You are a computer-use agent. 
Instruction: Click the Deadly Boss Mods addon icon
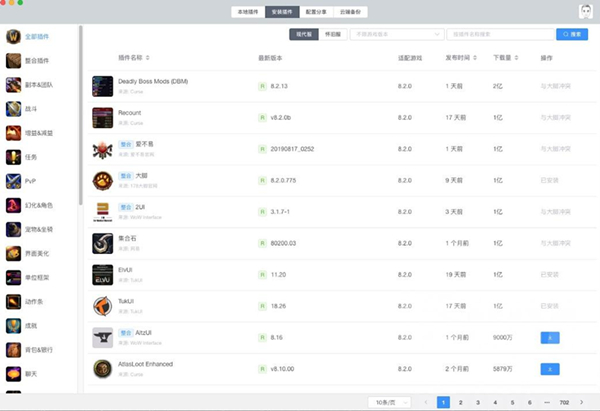[x=103, y=85]
